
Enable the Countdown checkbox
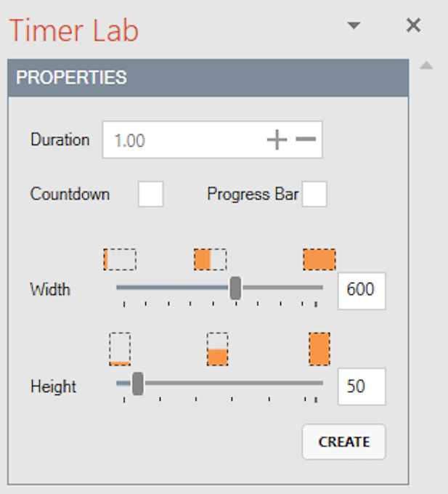(150, 195)
